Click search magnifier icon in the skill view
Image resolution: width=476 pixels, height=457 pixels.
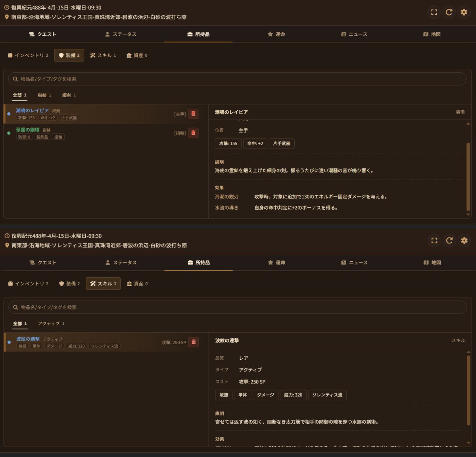pos(16,307)
